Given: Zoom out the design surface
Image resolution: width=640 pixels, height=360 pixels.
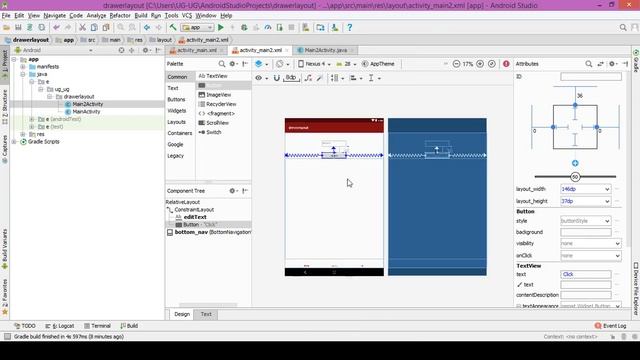Looking at the screenshot, I should [x=456, y=64].
